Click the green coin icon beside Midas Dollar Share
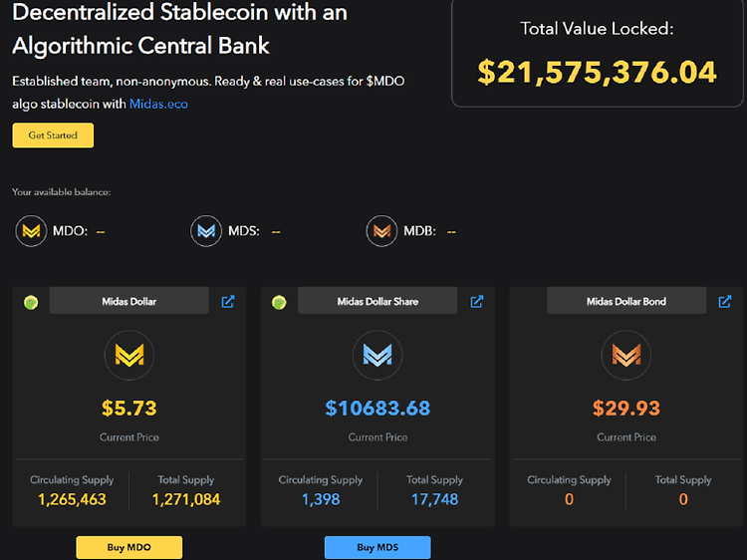747x560 pixels. (x=279, y=302)
